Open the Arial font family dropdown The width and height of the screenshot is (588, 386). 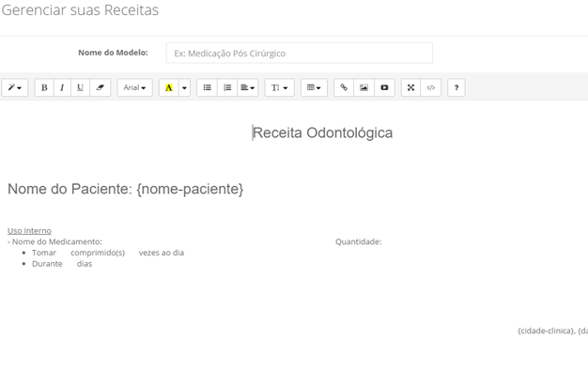(x=134, y=87)
